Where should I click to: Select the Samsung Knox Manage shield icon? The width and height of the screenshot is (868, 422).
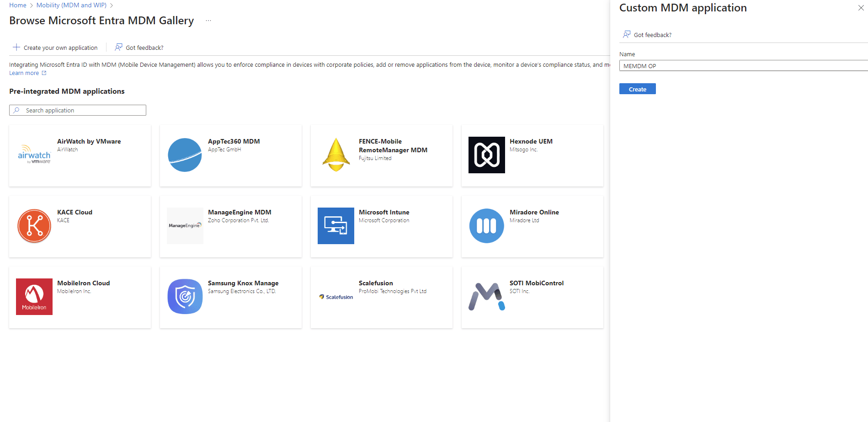pyautogui.click(x=185, y=297)
